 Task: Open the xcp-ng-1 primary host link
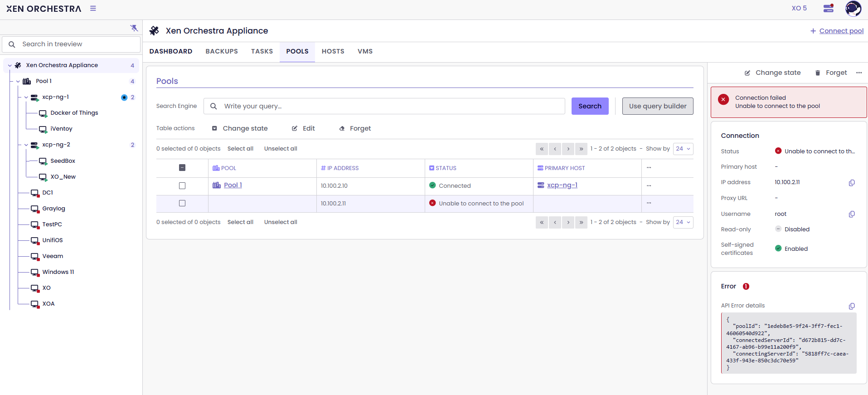tap(562, 185)
